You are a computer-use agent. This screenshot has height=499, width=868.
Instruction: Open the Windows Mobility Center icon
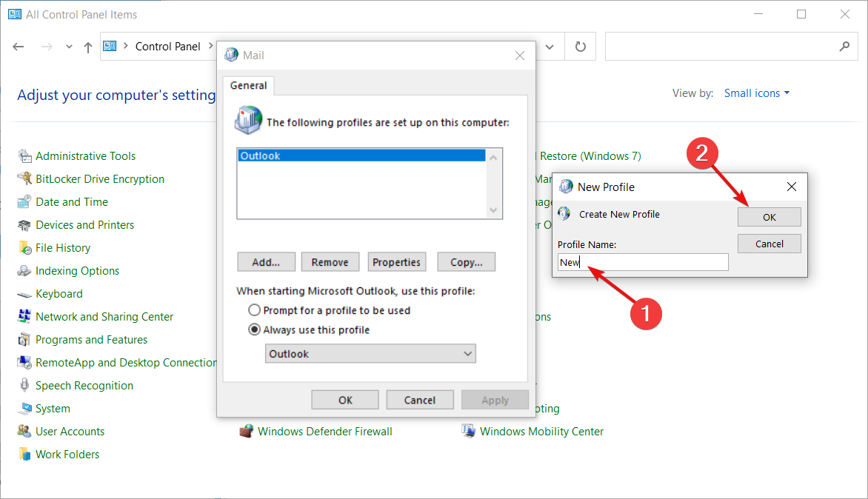[468, 432]
